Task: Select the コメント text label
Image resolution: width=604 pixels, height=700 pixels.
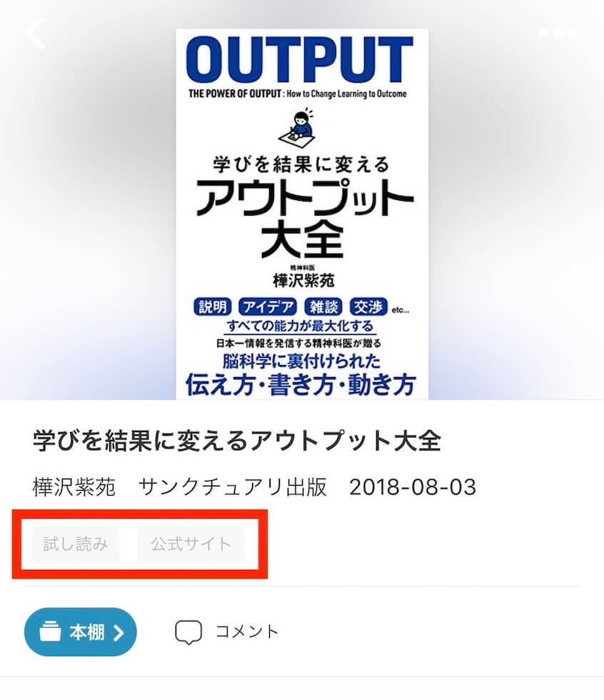Action: pos(247,631)
